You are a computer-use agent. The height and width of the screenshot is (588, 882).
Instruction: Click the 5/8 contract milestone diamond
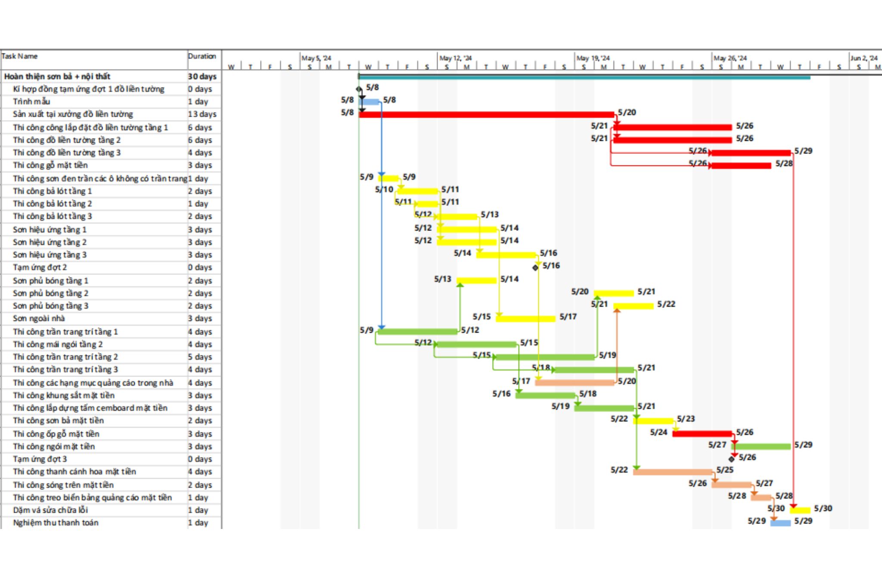359,89
